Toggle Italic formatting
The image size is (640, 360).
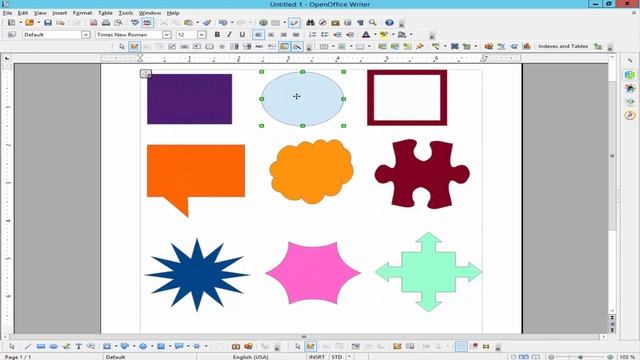pyautogui.click(x=229, y=35)
